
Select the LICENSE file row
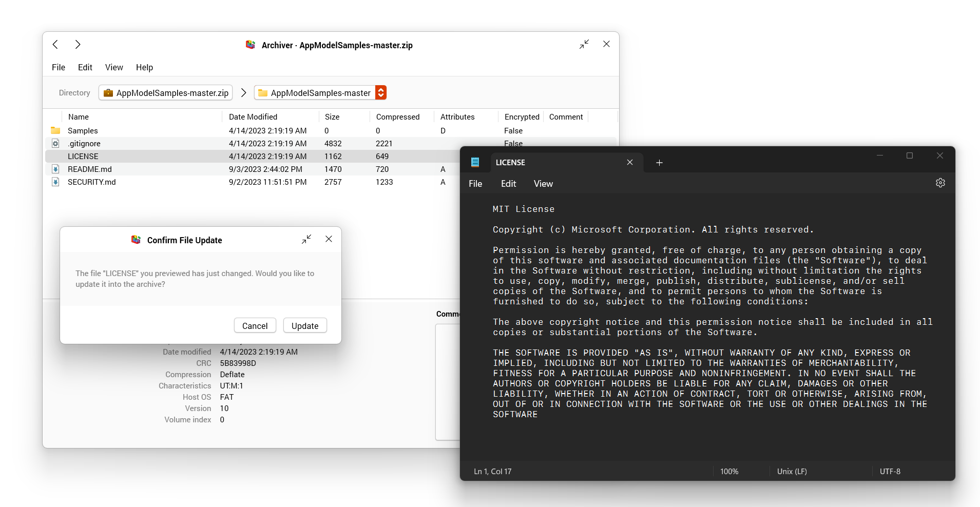[253, 156]
